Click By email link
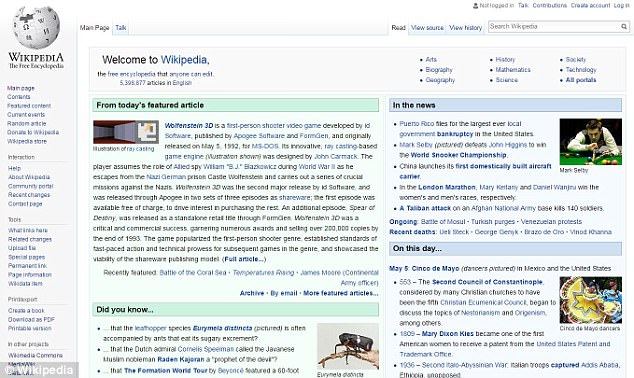 [284, 293]
